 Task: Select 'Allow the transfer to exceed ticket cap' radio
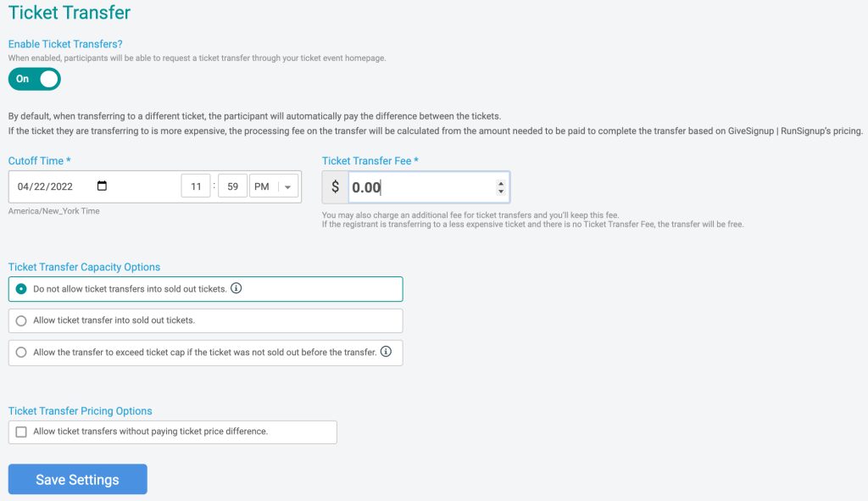(21, 352)
